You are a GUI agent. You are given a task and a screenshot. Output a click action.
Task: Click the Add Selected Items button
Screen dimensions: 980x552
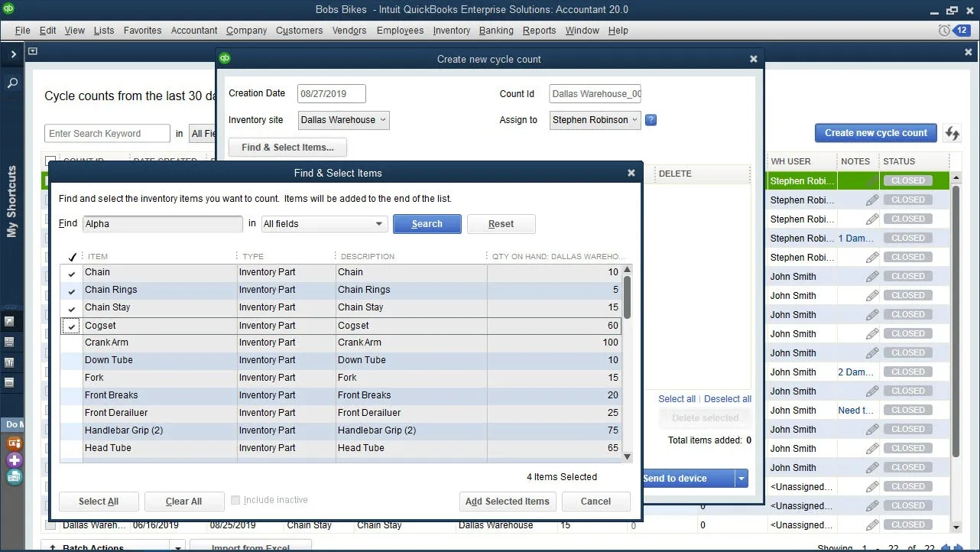tap(507, 502)
